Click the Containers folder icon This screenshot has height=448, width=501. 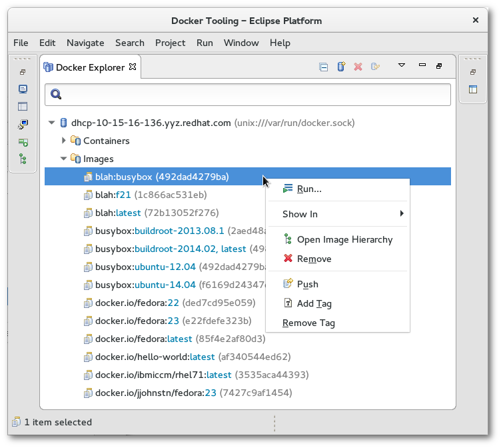pos(76,141)
